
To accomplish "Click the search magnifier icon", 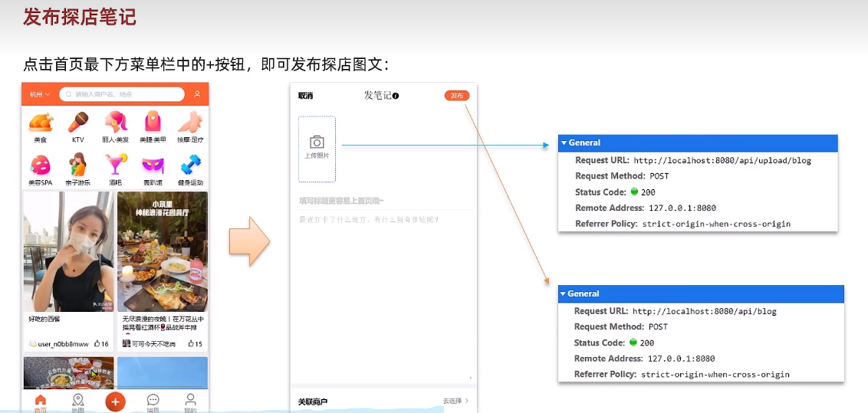I will point(69,94).
